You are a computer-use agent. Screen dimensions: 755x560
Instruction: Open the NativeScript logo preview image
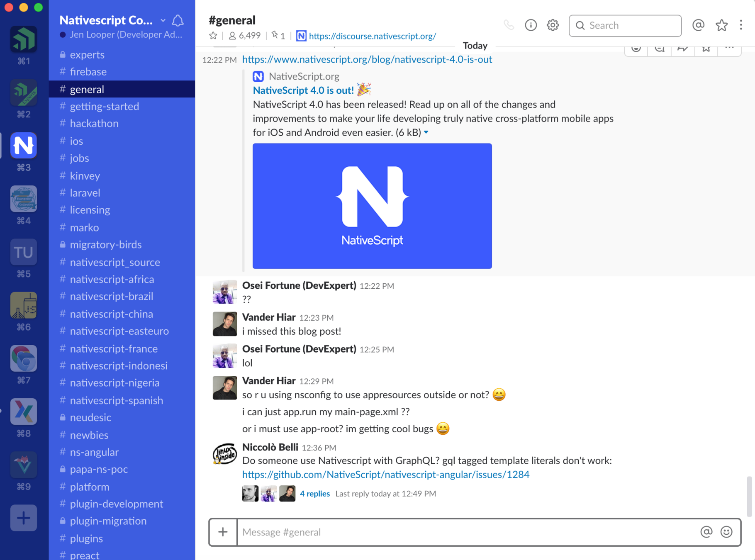(x=372, y=206)
